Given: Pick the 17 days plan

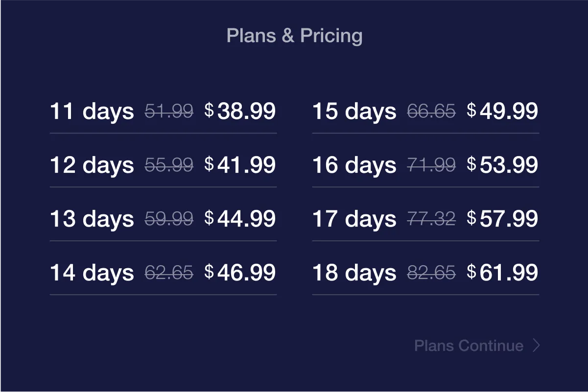Looking at the screenshot, I should tap(425, 219).
